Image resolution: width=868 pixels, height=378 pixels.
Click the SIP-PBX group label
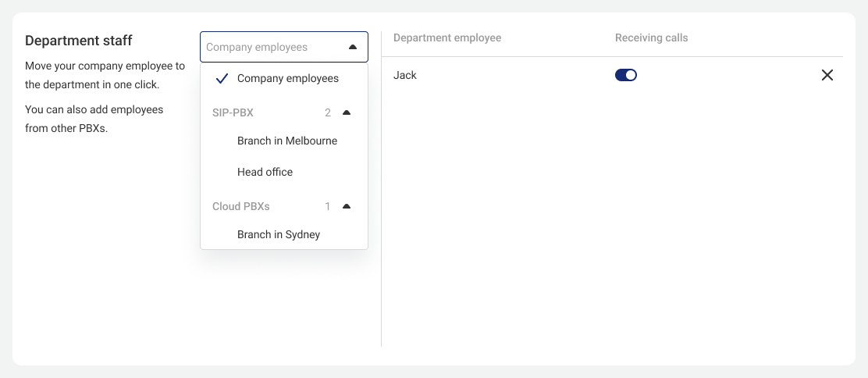(x=233, y=112)
